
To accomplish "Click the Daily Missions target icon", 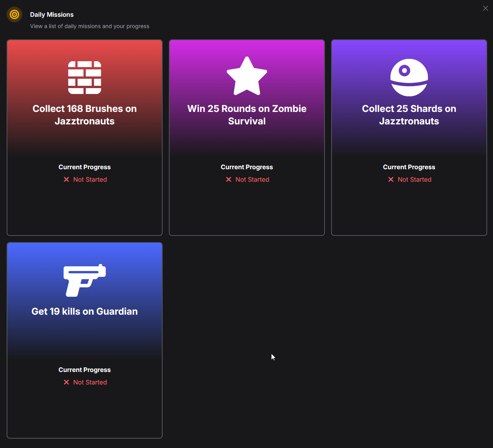I will (14, 15).
